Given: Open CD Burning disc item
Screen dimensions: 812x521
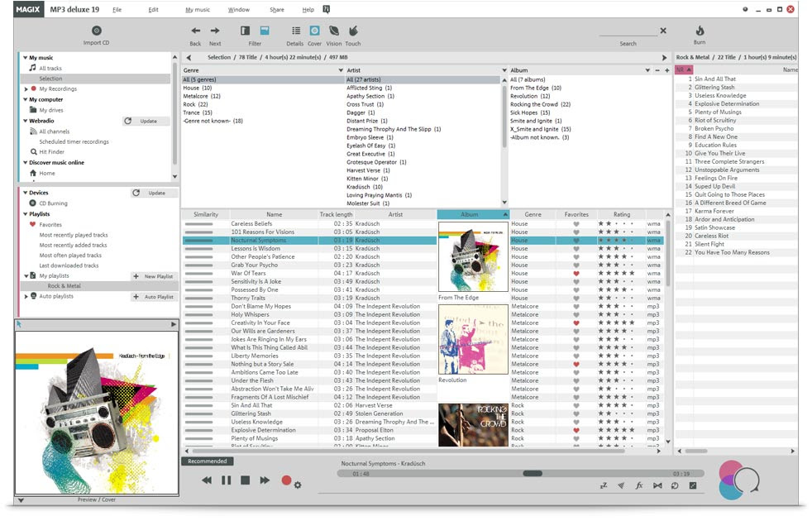Looking at the screenshot, I should pyautogui.click(x=32, y=203).
